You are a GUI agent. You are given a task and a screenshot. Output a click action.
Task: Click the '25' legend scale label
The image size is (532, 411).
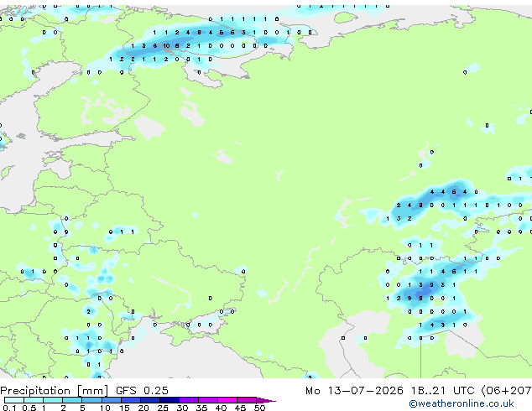coord(163,408)
